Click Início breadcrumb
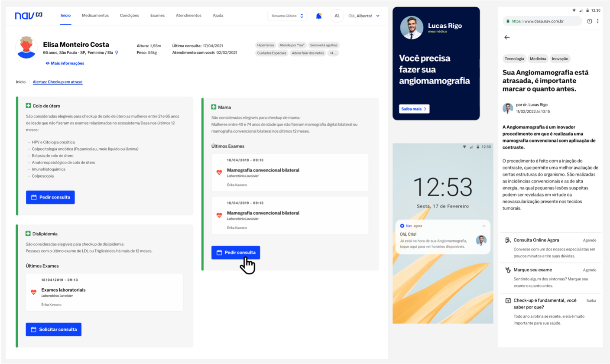The width and height of the screenshot is (610, 364). tap(21, 81)
